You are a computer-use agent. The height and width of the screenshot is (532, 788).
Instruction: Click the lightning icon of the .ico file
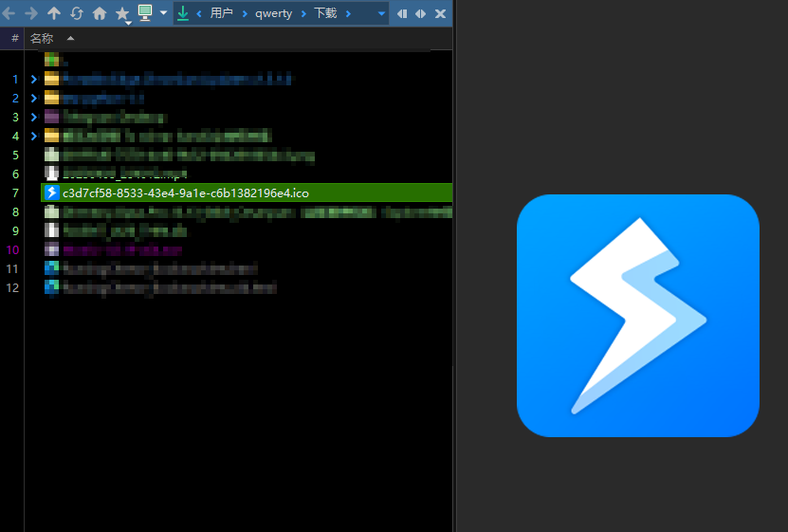point(52,193)
